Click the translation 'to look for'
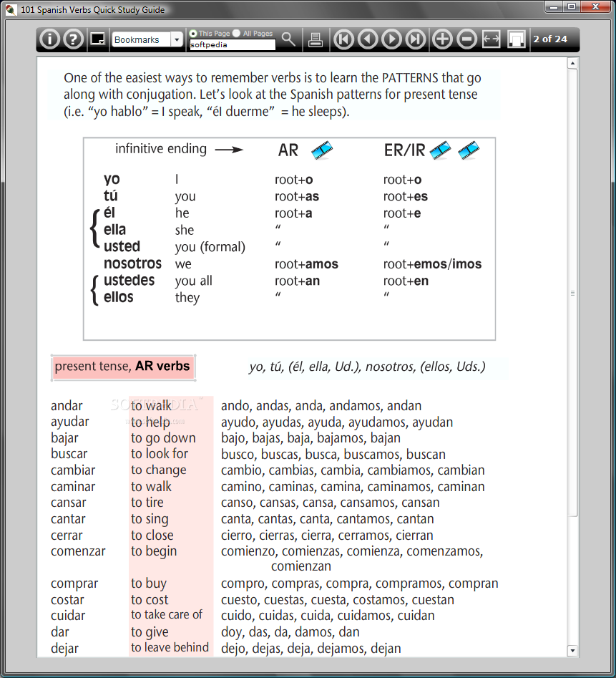Screen dimensions: 616x678 [160, 454]
